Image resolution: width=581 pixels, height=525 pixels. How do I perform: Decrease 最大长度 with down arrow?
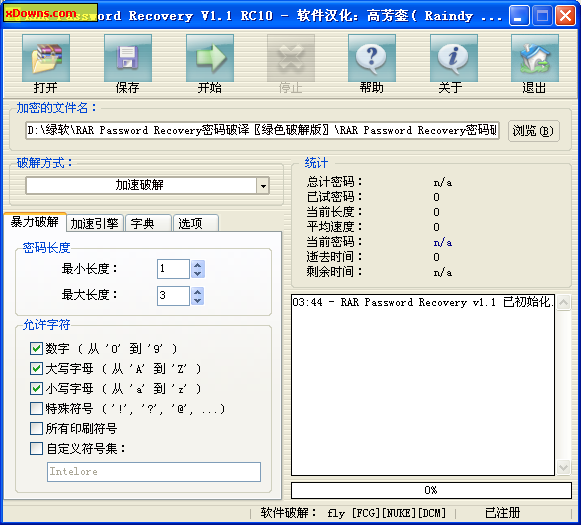click(x=197, y=300)
